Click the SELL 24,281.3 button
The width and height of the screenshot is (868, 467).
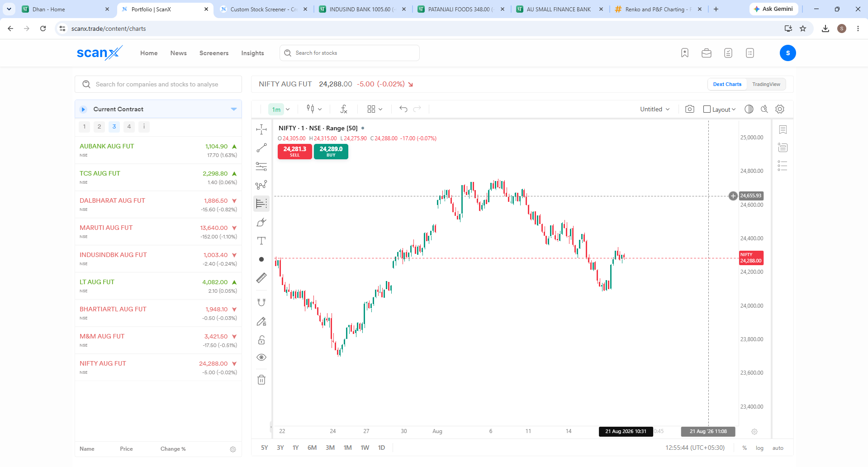pos(295,151)
